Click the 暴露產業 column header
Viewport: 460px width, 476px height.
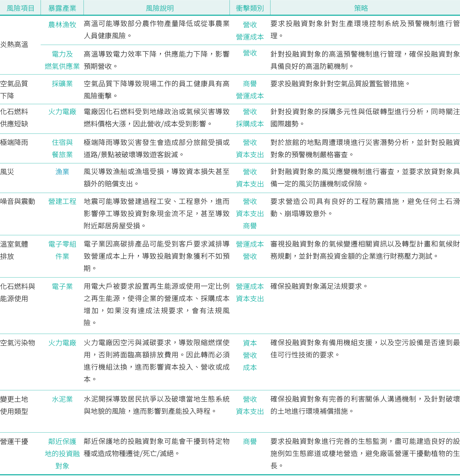(x=62, y=8)
